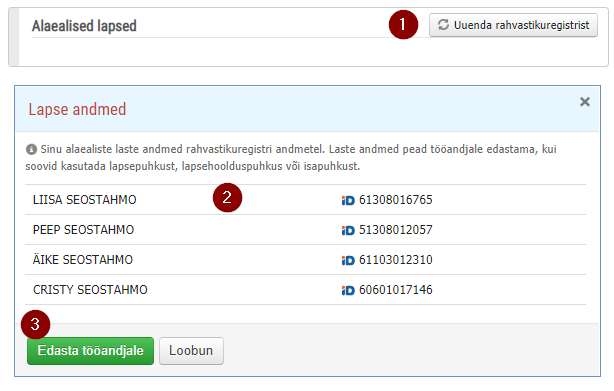
Task: Select the CRISTY SEOSTAHMO row
Action: click(x=305, y=290)
